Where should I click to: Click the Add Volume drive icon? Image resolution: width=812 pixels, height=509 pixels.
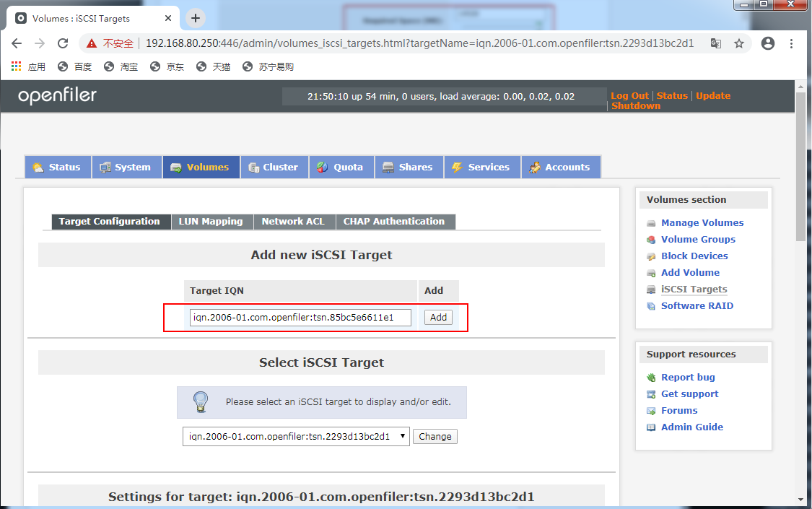651,272
